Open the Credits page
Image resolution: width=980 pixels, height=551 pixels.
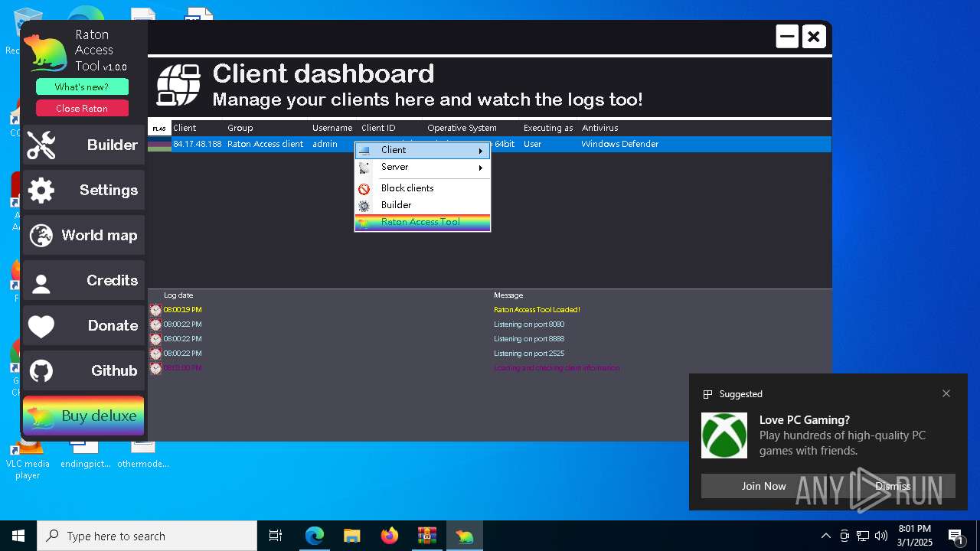[83, 280]
